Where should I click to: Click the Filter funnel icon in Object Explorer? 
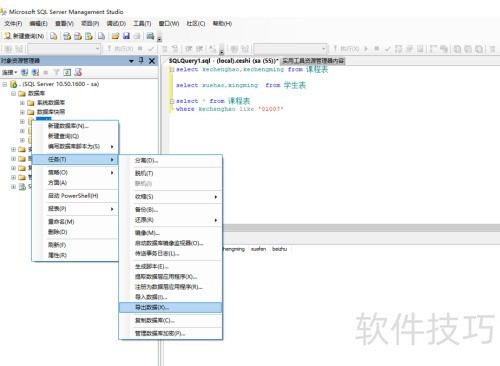coord(56,72)
